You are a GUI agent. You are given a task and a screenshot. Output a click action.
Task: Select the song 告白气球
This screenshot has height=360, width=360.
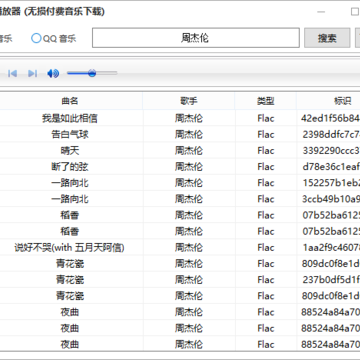(x=70, y=134)
